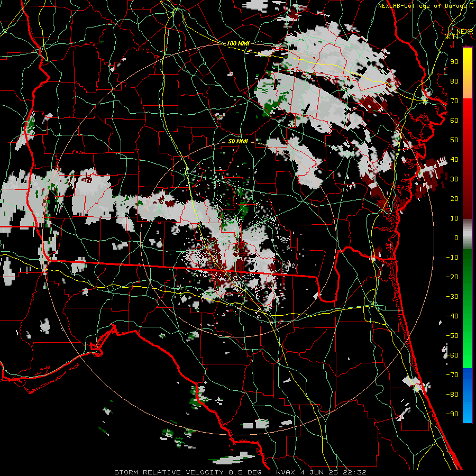Screen dimensions: 476x476
Task: Click the "[KT]" units label above the scale
Action: [x=452, y=36]
